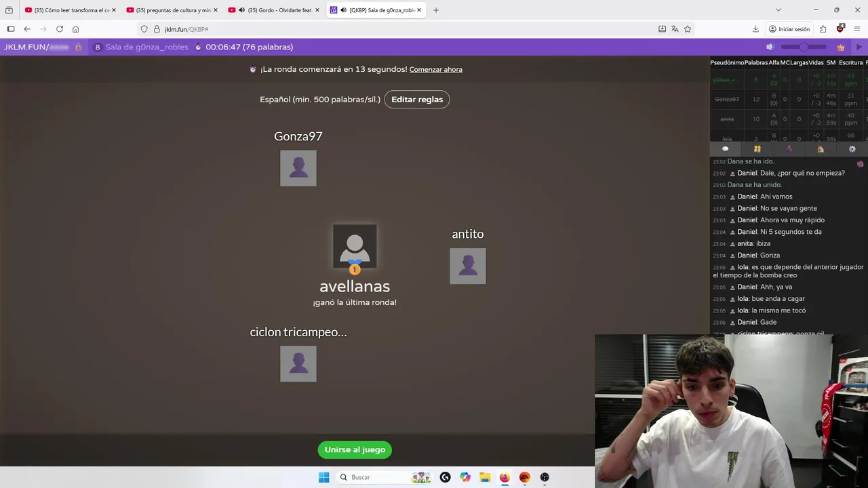Mute the game sound speaker icon
The image size is (868, 488).
tap(770, 47)
